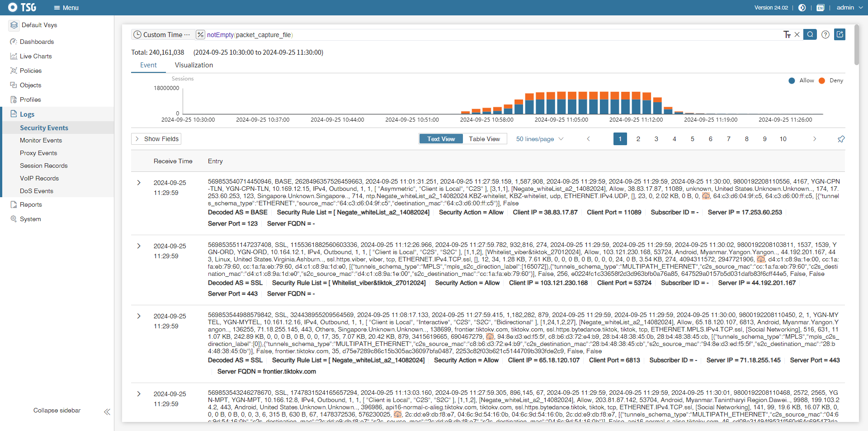868x431 pixels.
Task: Open the help question mark icon
Action: pyautogui.click(x=825, y=34)
